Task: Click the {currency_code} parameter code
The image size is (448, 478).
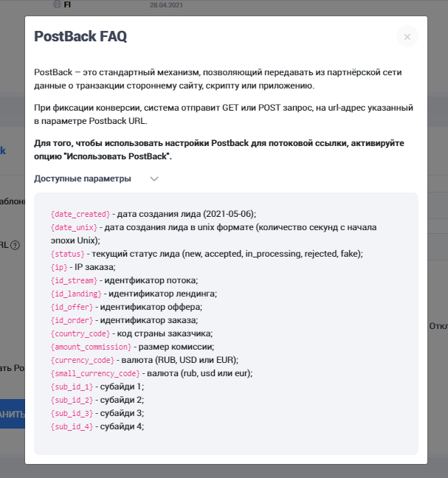Action: 83,360
